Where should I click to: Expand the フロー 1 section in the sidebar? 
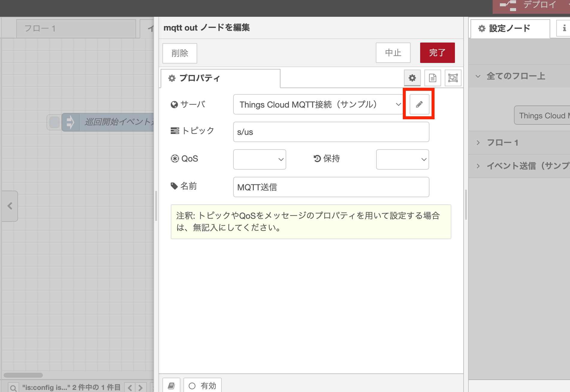coord(519,143)
